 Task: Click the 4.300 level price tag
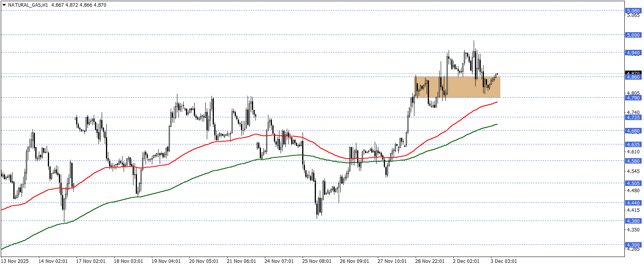tap(633, 245)
